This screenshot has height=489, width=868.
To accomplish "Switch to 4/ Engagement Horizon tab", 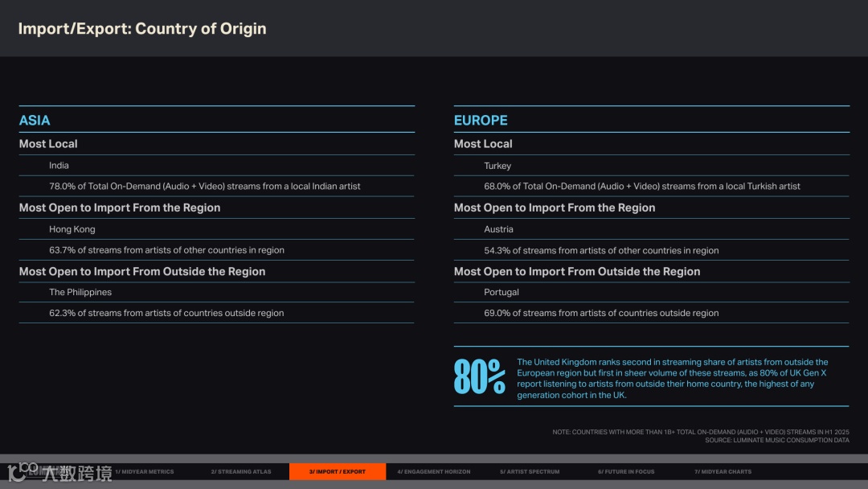I will click(434, 471).
